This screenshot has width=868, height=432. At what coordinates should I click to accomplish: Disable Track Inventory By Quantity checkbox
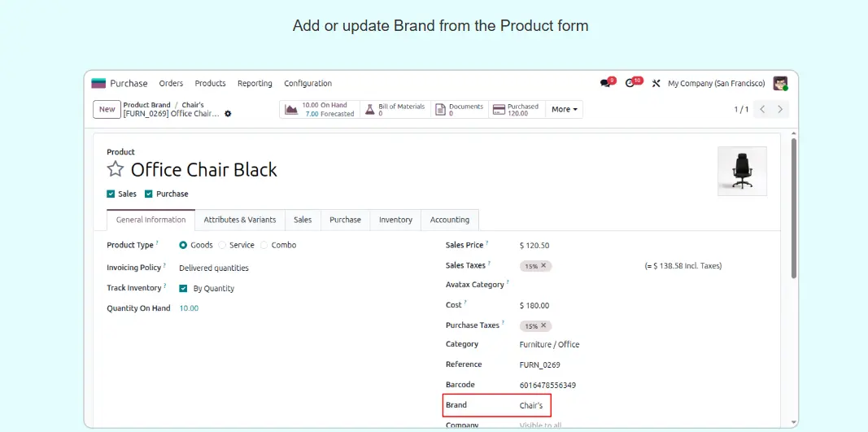184,288
